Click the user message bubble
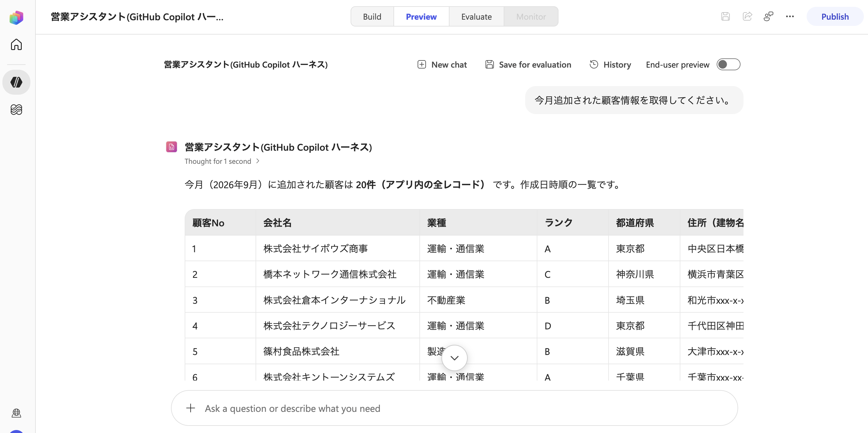Viewport: 868px width, 433px height. [634, 100]
